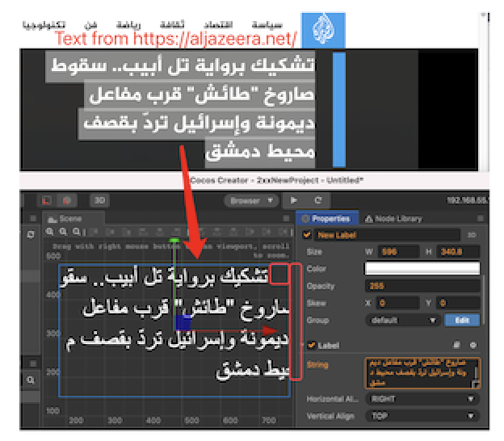Screen dimensions: 504x441
Task: Click the Size W input field
Action: point(398,252)
